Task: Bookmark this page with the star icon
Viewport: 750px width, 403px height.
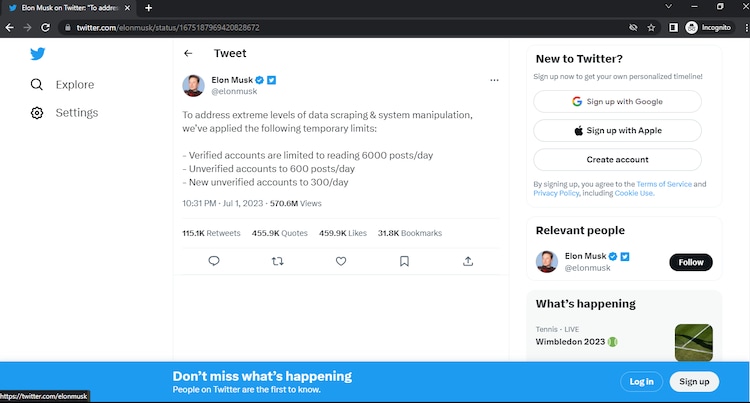Action: 652,27
